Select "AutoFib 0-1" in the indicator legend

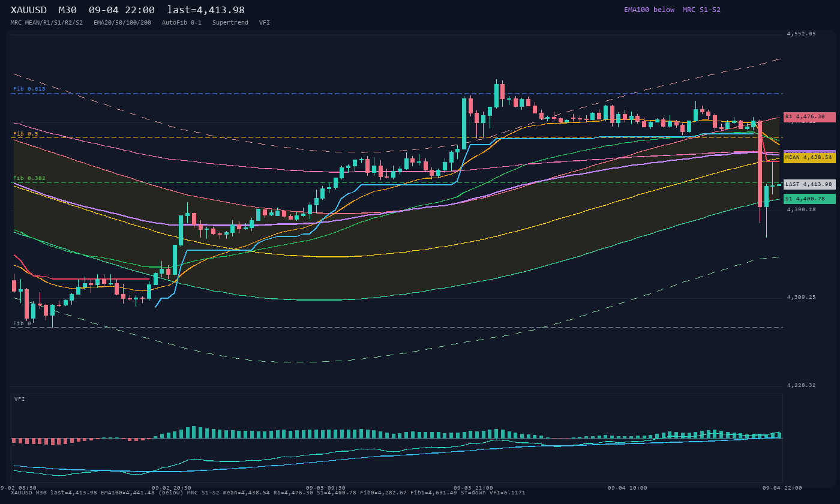coord(182,22)
